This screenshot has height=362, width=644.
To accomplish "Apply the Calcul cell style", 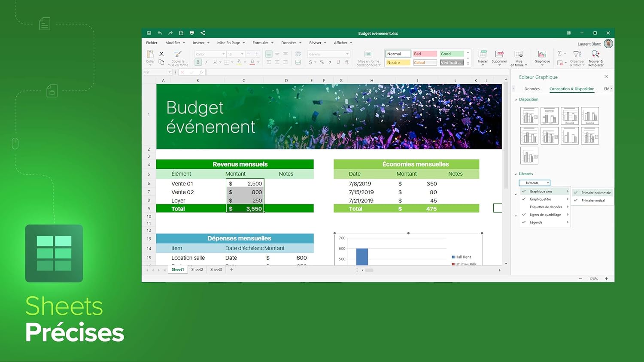I will tap(425, 63).
